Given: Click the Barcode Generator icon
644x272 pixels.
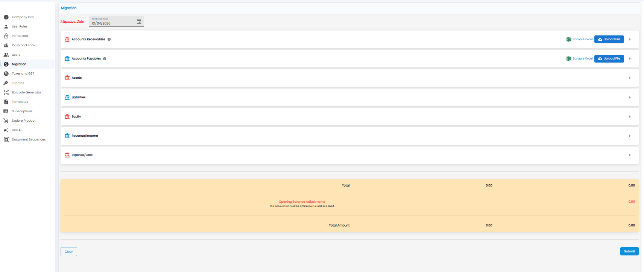Looking at the screenshot, I should (6, 92).
